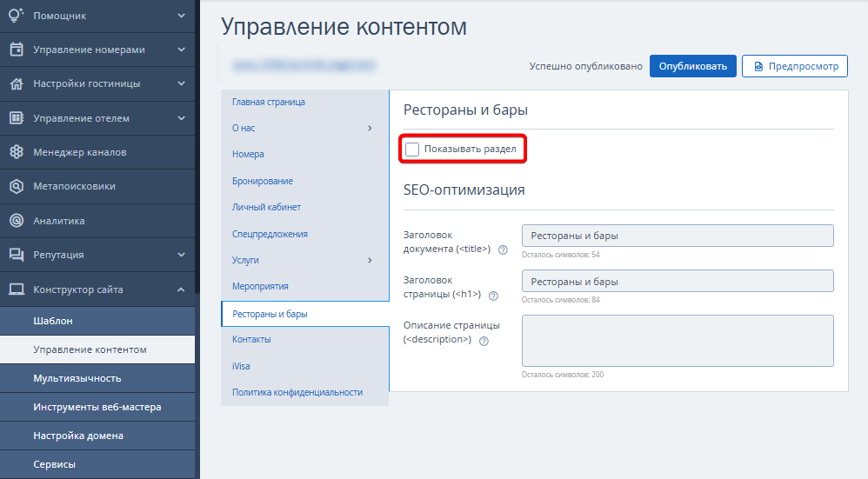
Task: Click the house icon beside Настройки гостиницы
Action: (17, 83)
